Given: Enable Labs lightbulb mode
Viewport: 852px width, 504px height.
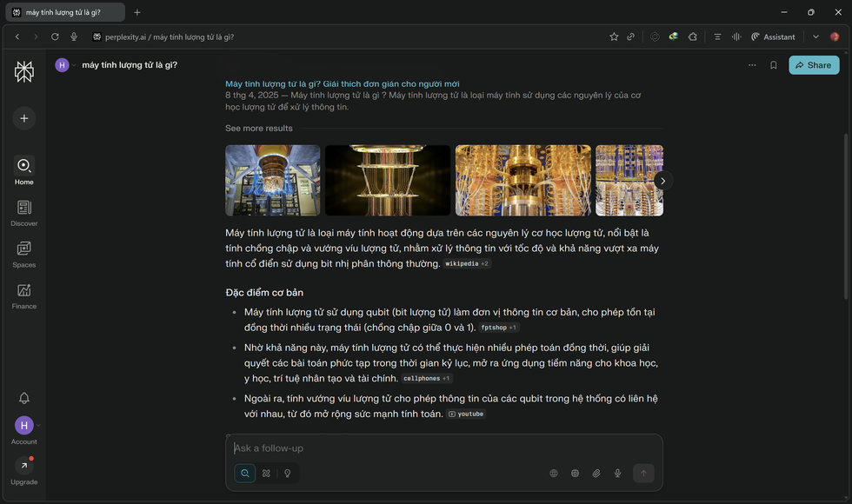Looking at the screenshot, I should tap(288, 474).
